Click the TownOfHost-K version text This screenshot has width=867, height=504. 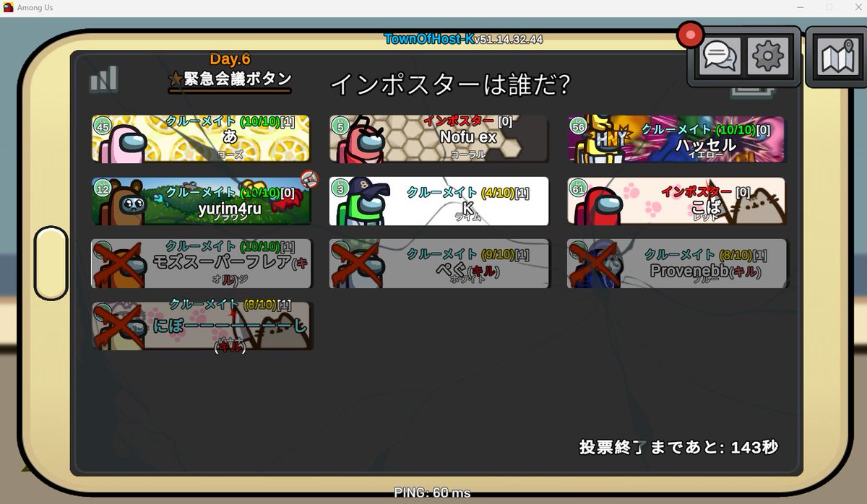(462, 39)
